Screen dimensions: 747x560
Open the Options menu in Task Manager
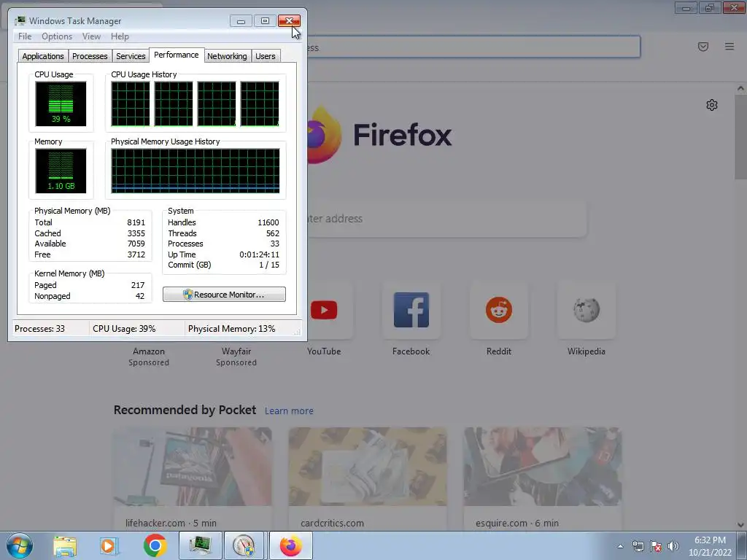(x=57, y=36)
